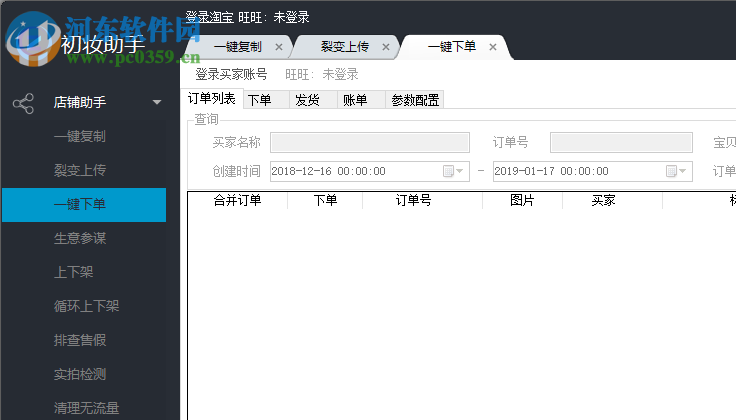The height and width of the screenshot is (420, 736).
Task: Open 一键复制 in the sidebar
Action: coord(80,137)
